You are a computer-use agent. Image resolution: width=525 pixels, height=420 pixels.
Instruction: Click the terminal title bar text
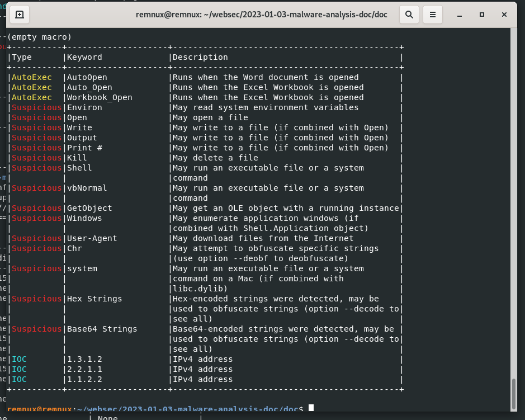pyautogui.click(x=261, y=15)
